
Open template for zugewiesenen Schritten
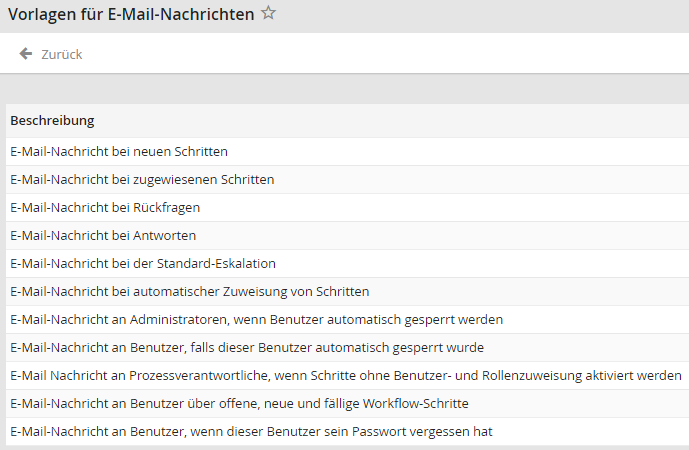[142, 180]
